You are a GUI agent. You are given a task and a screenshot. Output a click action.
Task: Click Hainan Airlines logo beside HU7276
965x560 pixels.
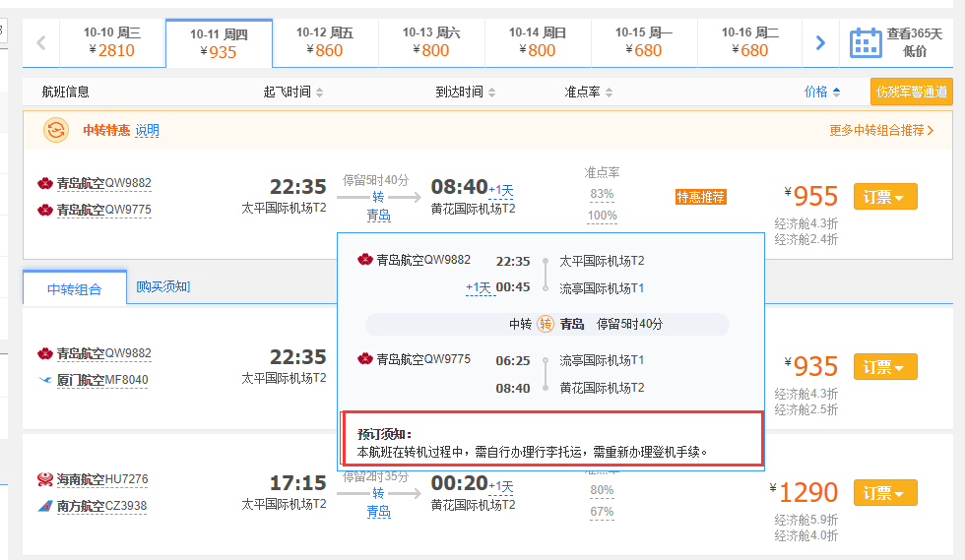(x=45, y=479)
